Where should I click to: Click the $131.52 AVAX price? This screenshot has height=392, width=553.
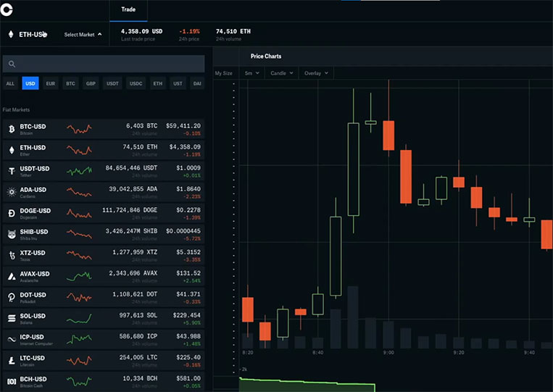tap(188, 273)
